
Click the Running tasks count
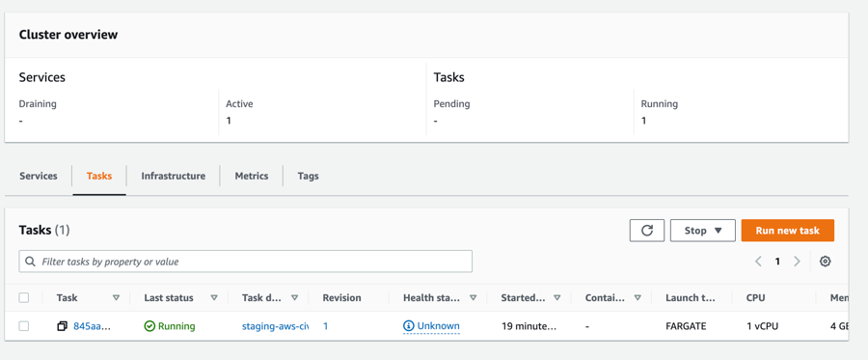click(643, 121)
